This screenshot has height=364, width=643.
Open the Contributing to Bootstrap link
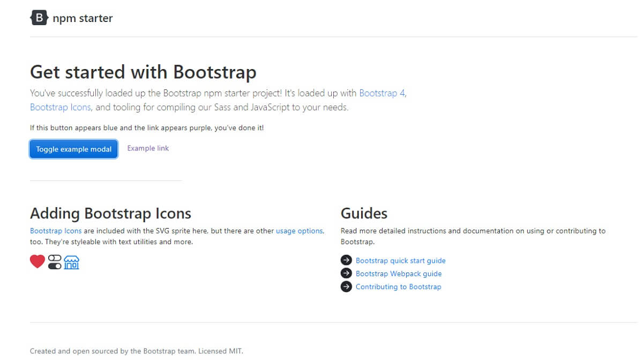(x=399, y=286)
